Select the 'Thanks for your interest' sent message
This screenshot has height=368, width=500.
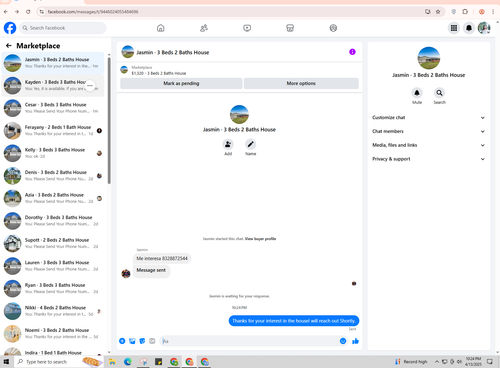point(294,321)
